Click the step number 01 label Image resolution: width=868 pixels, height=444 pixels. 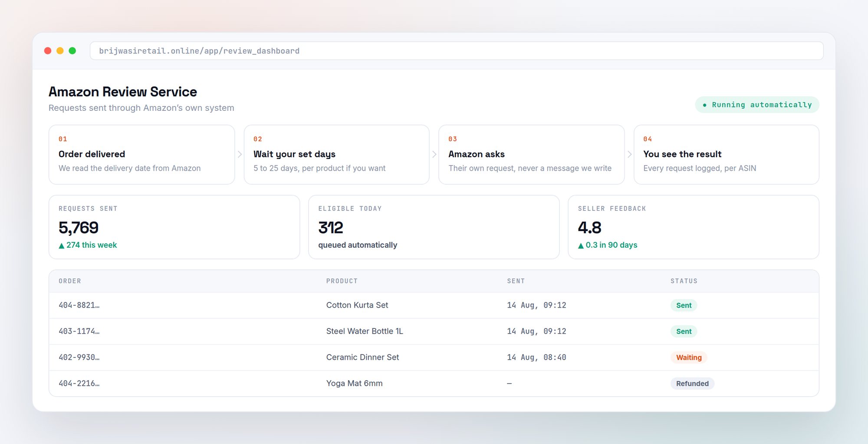pyautogui.click(x=63, y=139)
